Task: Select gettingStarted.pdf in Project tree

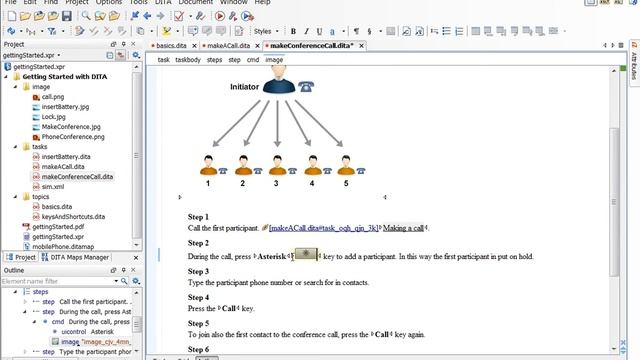Action: pos(58,227)
